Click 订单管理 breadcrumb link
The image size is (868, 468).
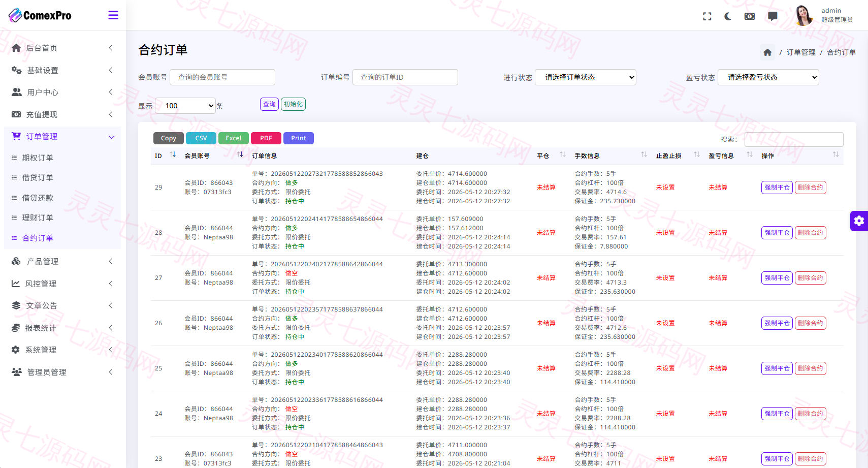pyautogui.click(x=801, y=52)
